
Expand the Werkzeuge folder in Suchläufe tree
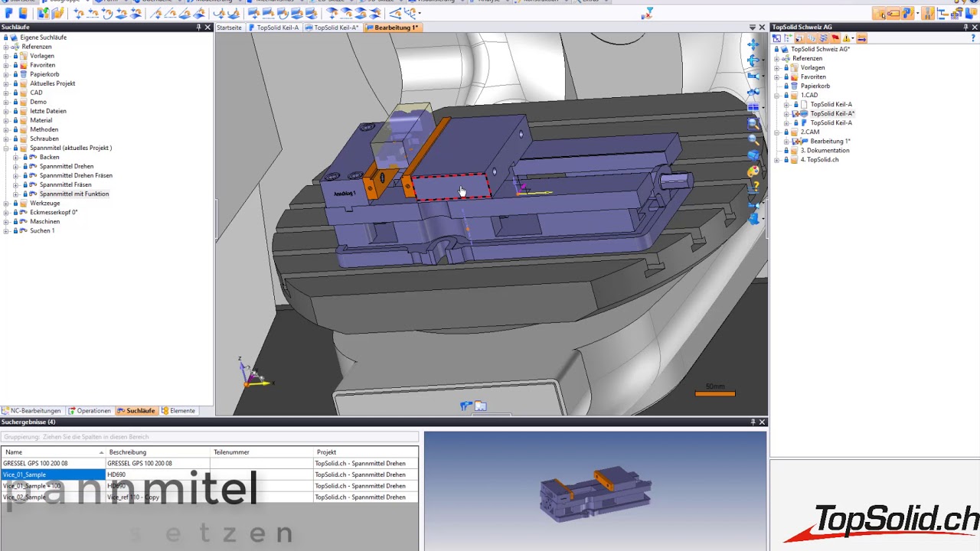(x=6, y=204)
